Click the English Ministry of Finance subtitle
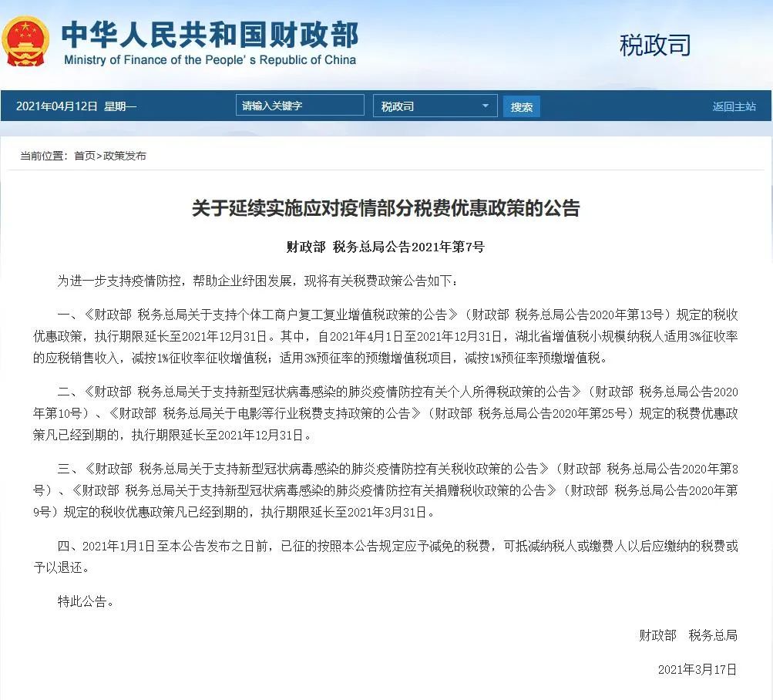773x700 pixels. (x=210, y=60)
